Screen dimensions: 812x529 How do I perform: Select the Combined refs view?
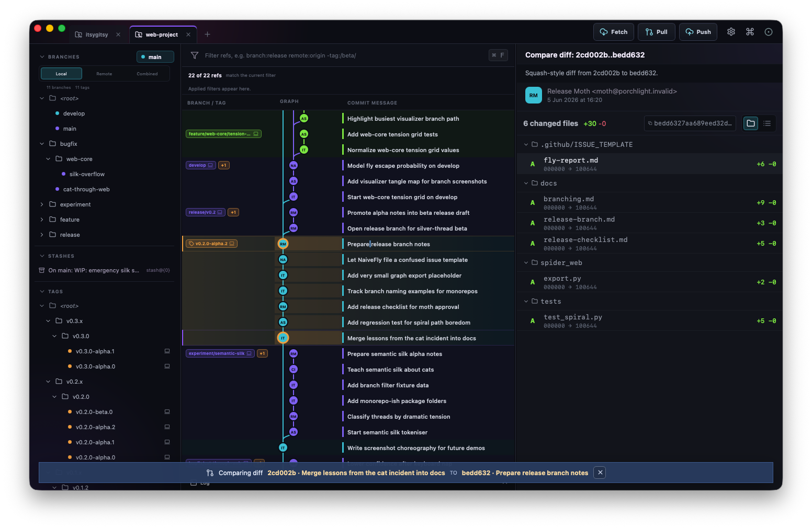pyautogui.click(x=147, y=74)
